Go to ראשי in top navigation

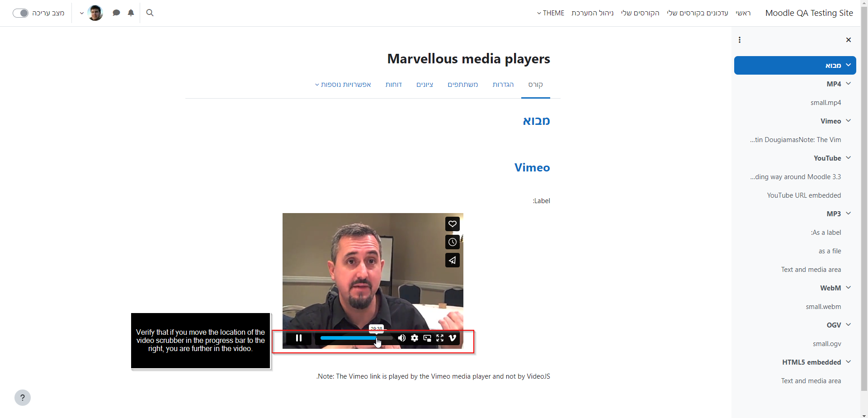(x=743, y=13)
